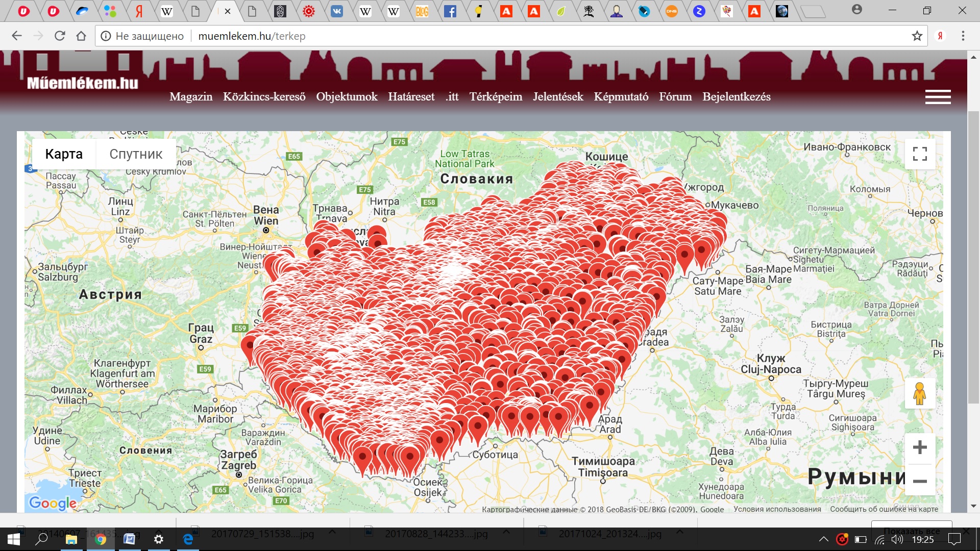Switch to the globe icon tab
The width and height of the screenshot is (980, 551).
coord(782,11)
